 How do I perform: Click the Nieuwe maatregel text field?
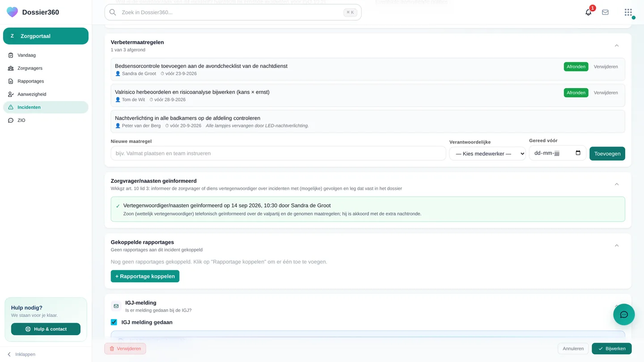[278, 153]
